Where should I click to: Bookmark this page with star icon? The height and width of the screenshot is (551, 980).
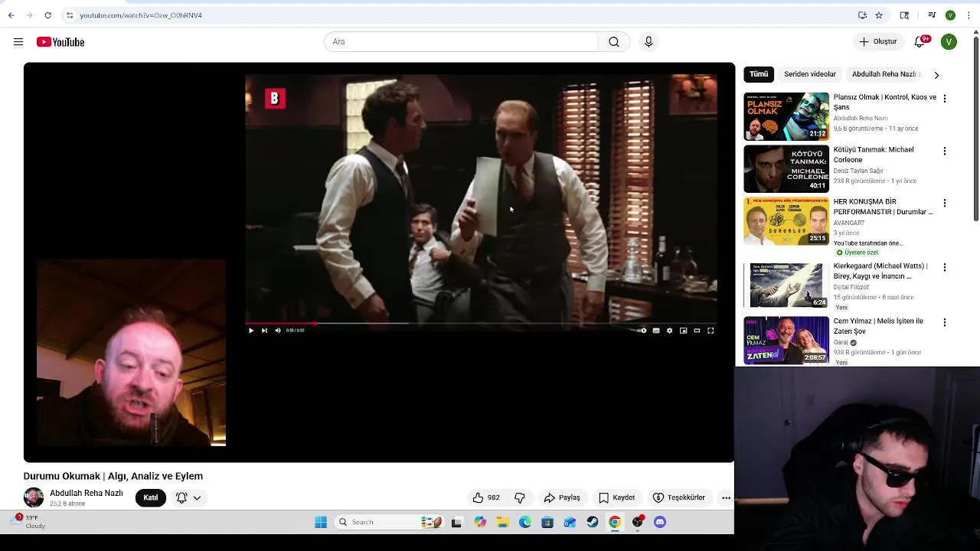click(x=879, y=15)
